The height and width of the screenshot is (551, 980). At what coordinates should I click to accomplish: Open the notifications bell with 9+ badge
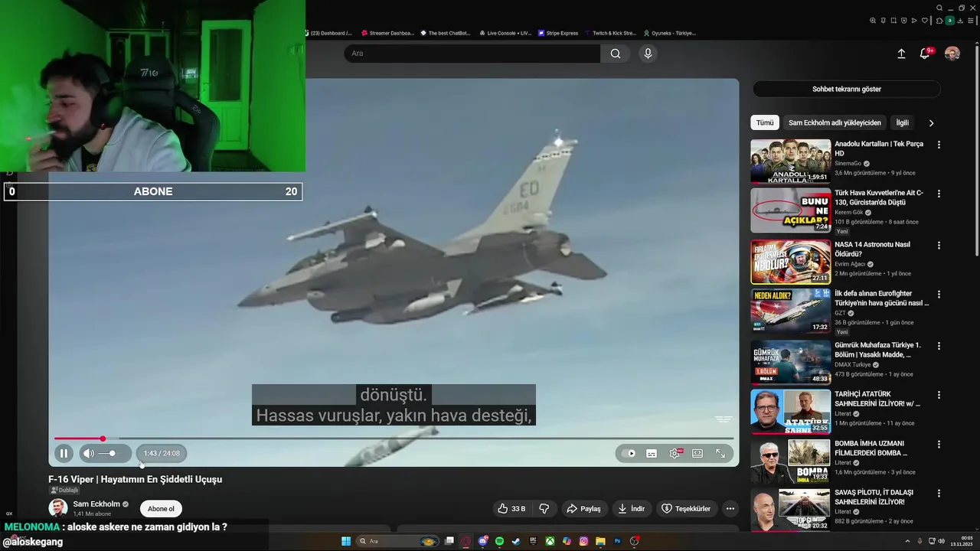coord(926,54)
